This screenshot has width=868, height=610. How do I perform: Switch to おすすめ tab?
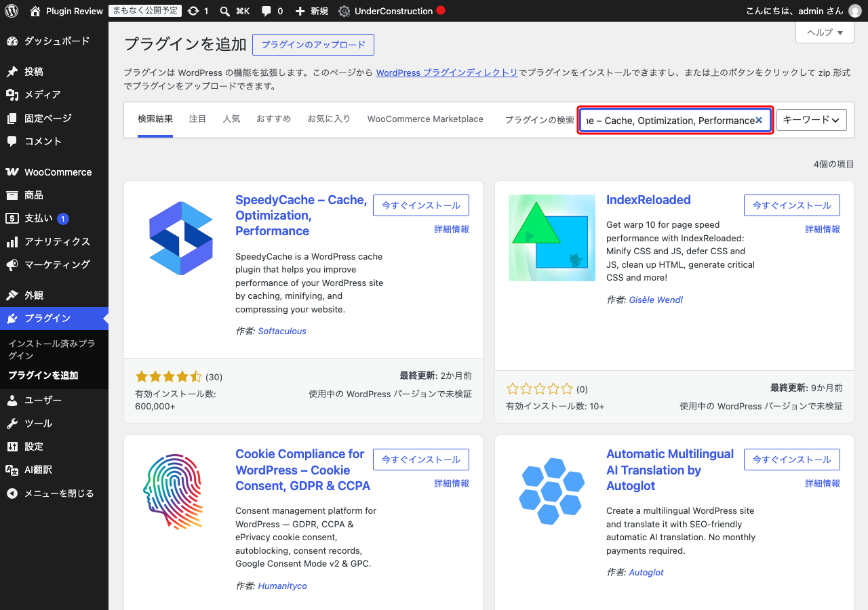273,119
